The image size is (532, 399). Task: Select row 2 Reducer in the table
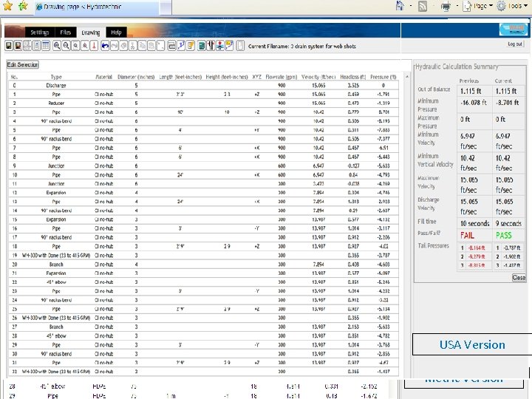pos(204,103)
